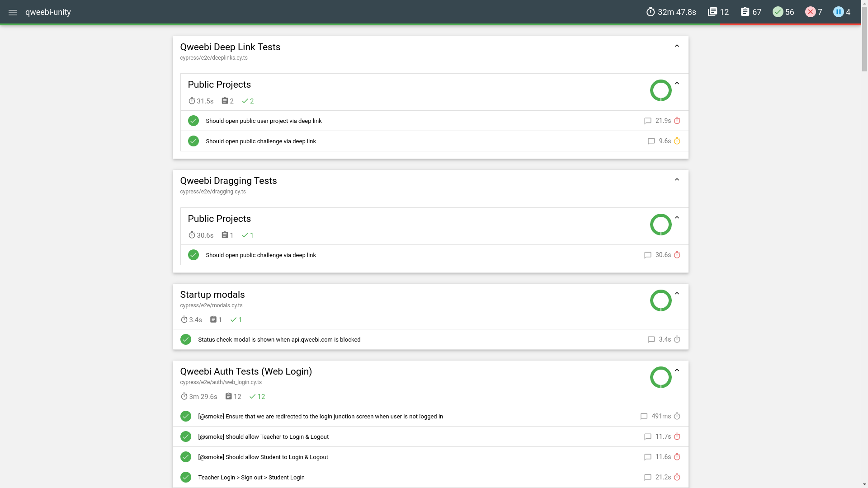Collapse the Qweebi Deep Link Tests suite

677,46
